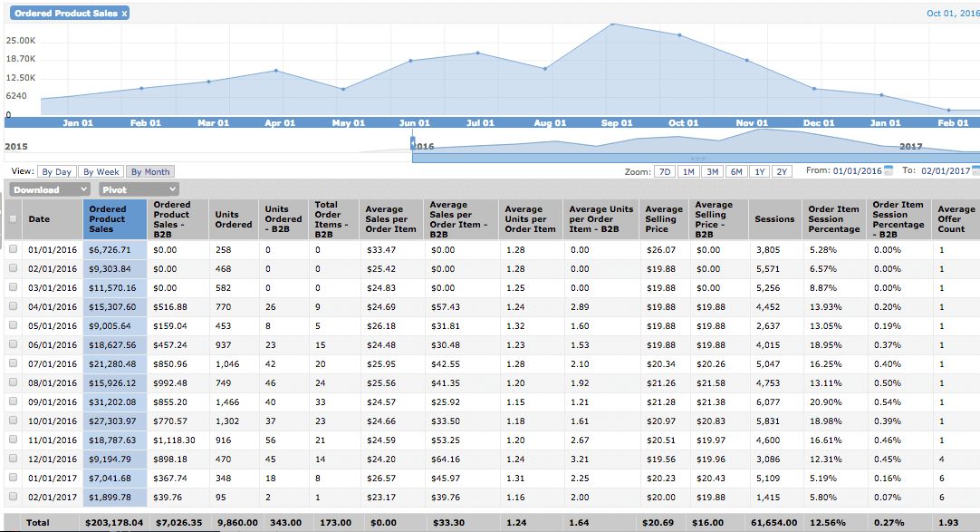This screenshot has height=532, width=980.
Task: Sort by Ordered Product Sales column header
Action: tap(115, 219)
